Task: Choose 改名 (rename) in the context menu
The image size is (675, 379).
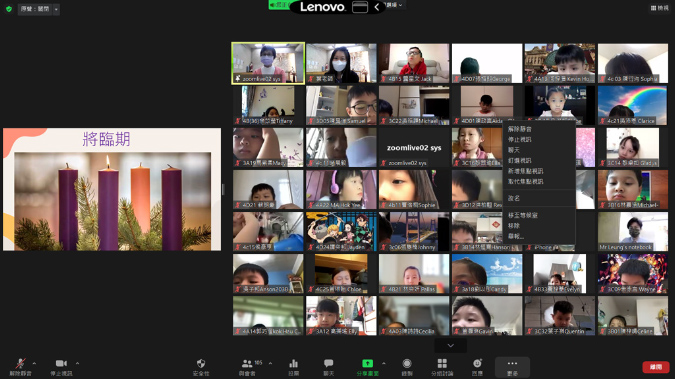Action: click(x=514, y=198)
